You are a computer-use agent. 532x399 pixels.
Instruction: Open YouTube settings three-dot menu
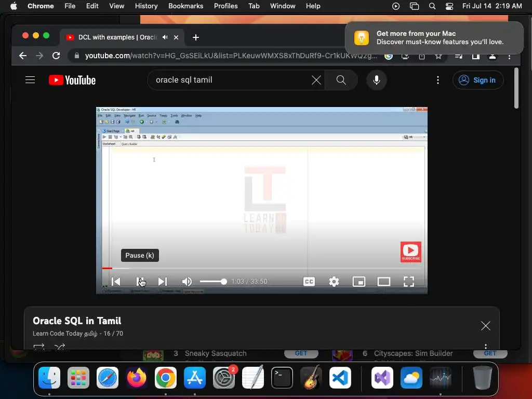[437, 80]
